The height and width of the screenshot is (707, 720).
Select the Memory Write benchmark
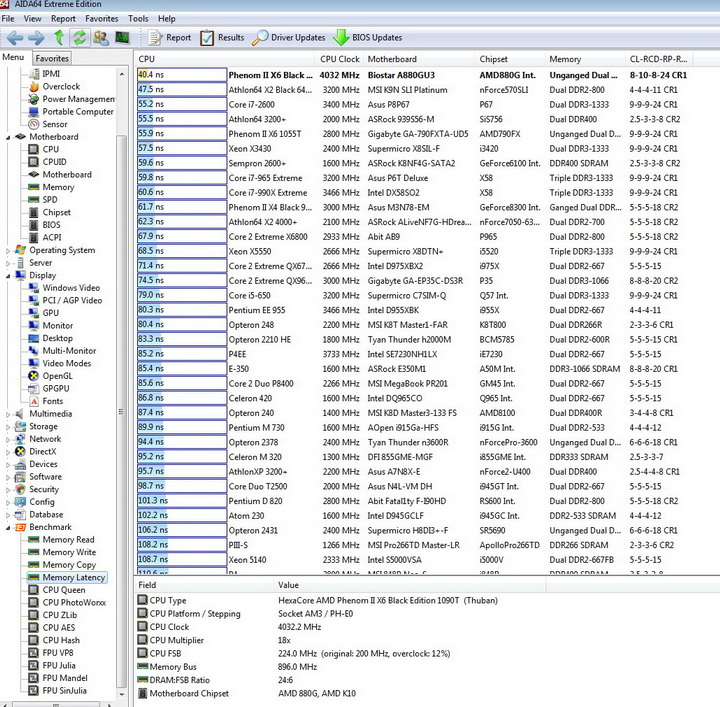click(x=69, y=552)
